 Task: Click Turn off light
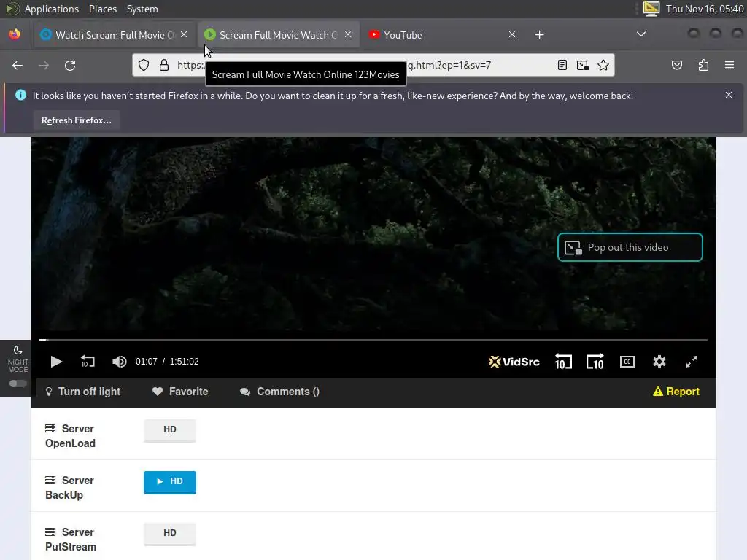(82, 392)
